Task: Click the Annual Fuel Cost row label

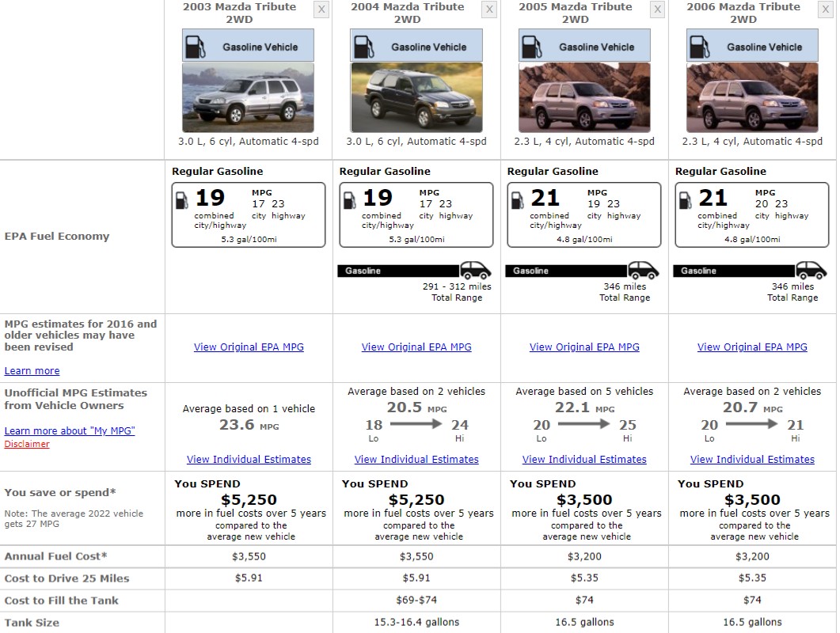Action: (x=55, y=556)
